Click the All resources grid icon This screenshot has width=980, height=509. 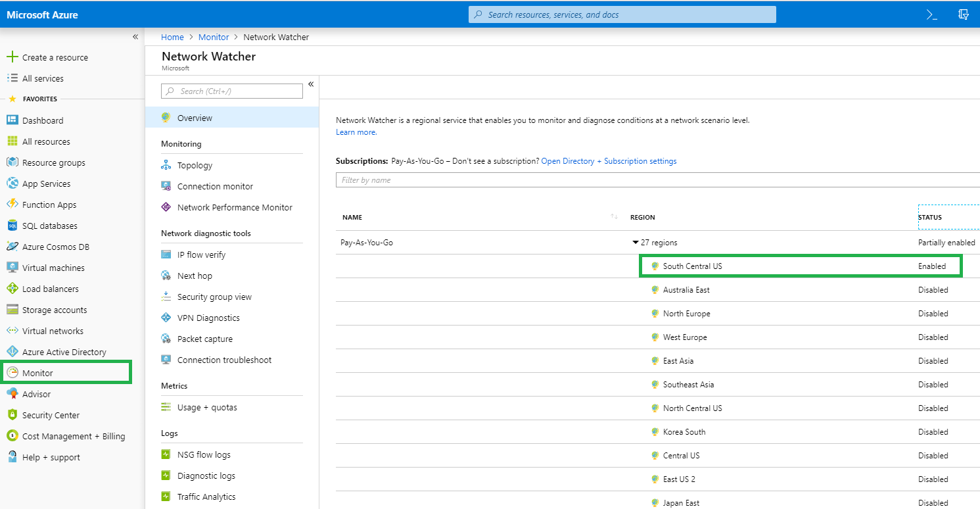point(12,141)
